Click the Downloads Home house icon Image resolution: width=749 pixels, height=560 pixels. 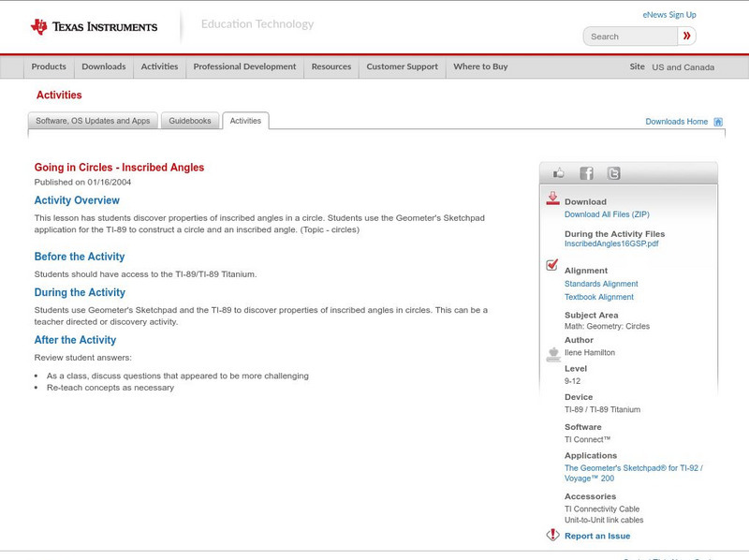pos(718,122)
